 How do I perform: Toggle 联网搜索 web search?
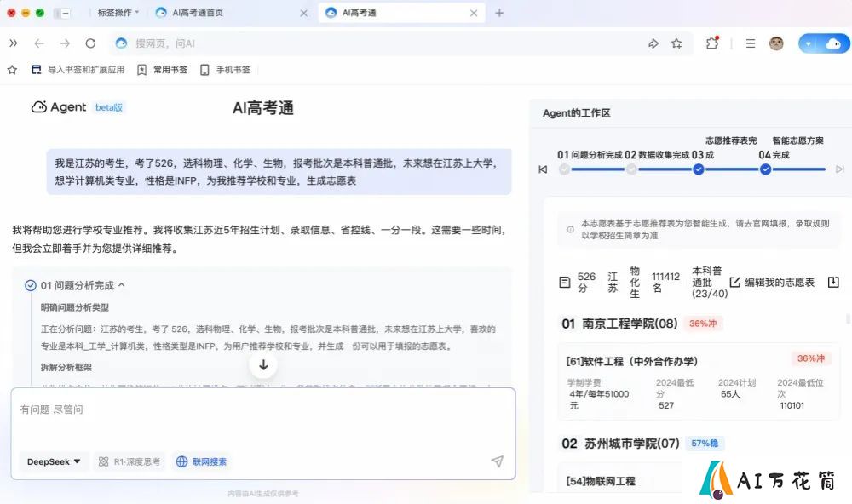202,461
